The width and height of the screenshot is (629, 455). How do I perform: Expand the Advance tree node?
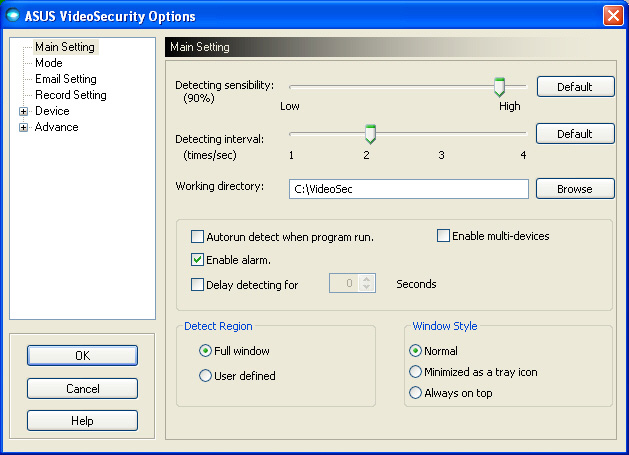click(x=23, y=128)
